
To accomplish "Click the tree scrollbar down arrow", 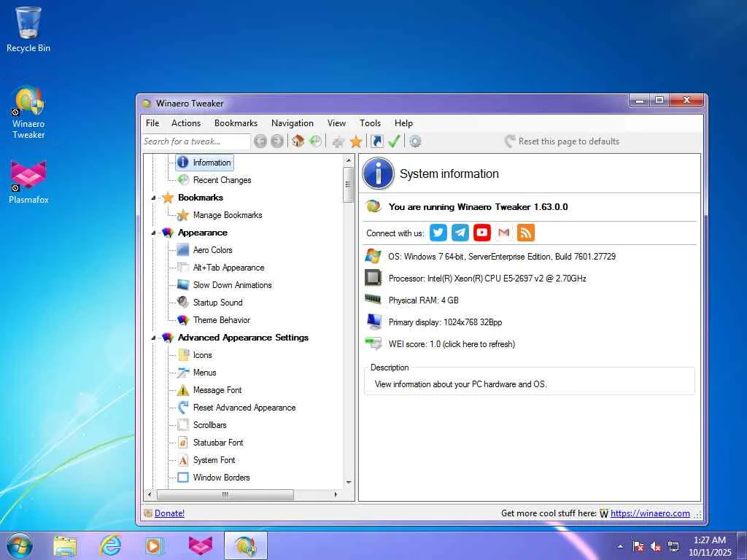I will 348,483.
